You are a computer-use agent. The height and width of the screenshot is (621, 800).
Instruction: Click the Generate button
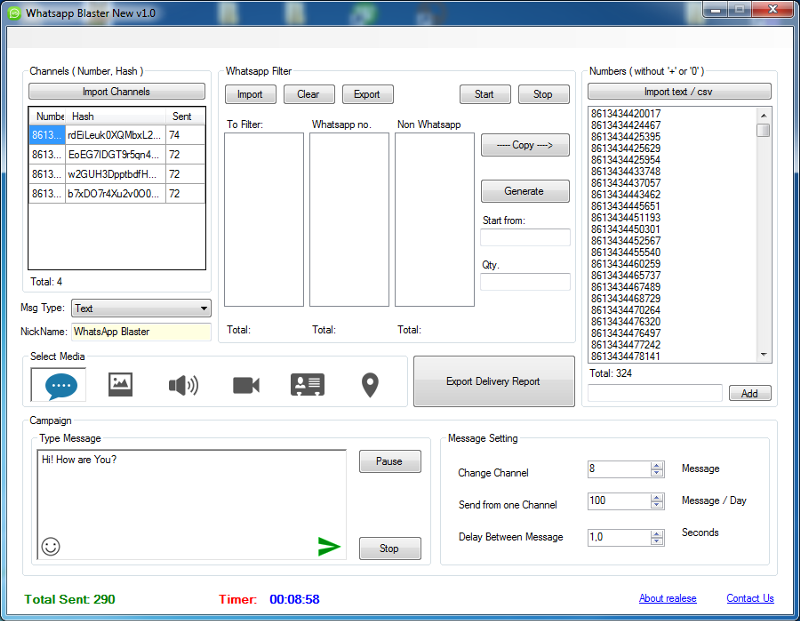click(525, 191)
